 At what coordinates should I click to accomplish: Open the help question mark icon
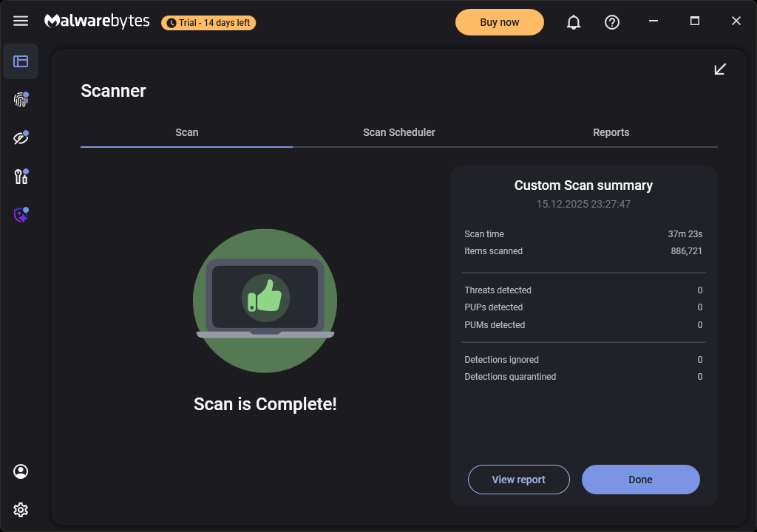612,22
